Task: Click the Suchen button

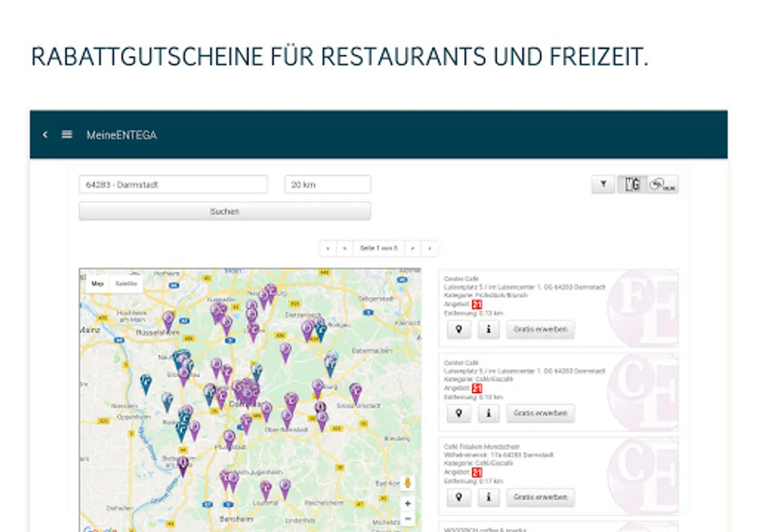Action: point(225,211)
